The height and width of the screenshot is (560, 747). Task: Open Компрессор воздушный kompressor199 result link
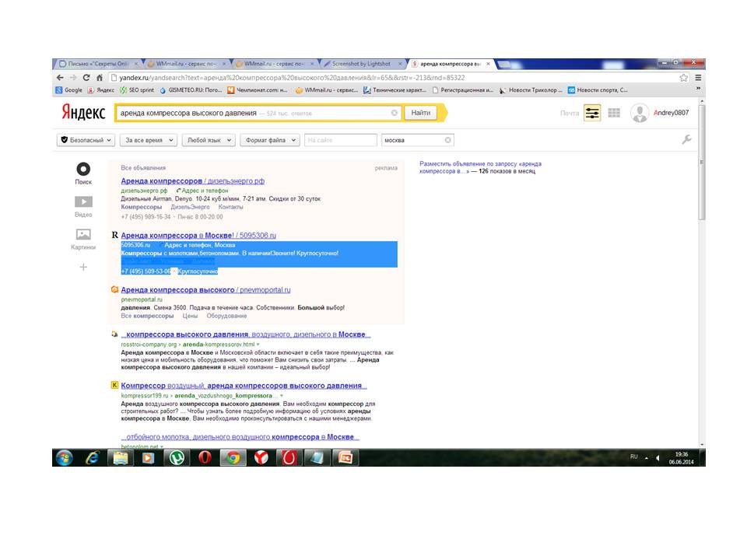(244, 386)
